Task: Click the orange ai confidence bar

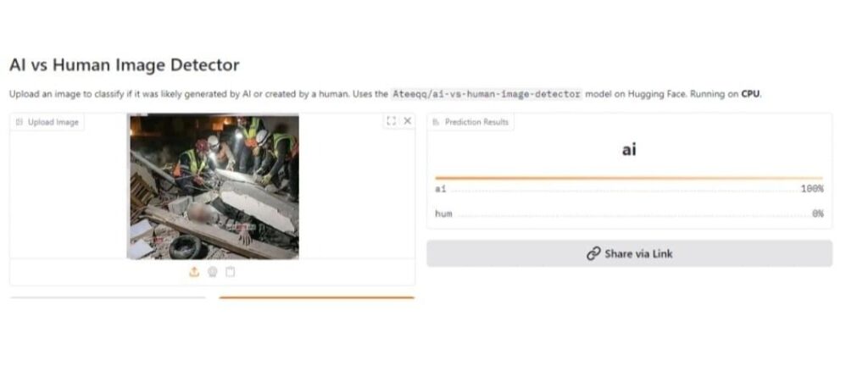Action: pos(629,178)
